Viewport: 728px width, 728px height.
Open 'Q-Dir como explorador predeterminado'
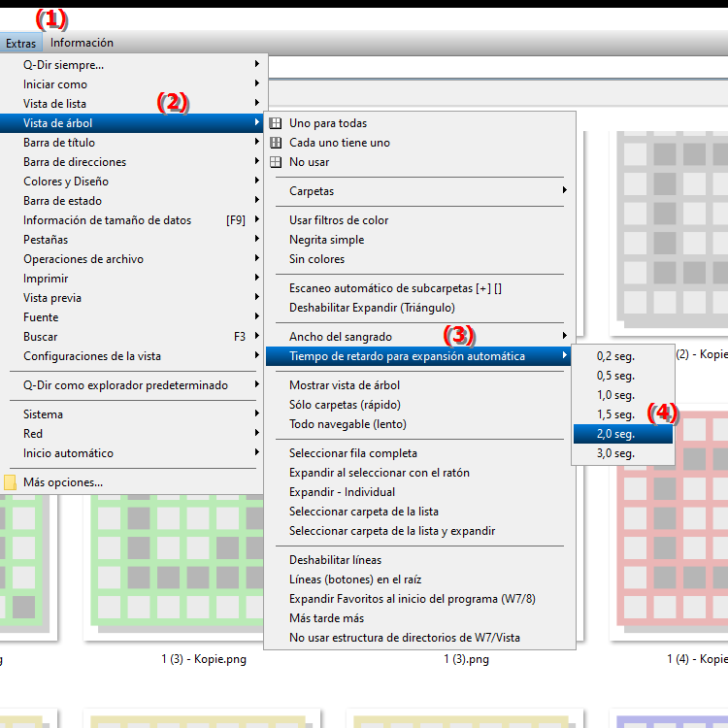132,385
